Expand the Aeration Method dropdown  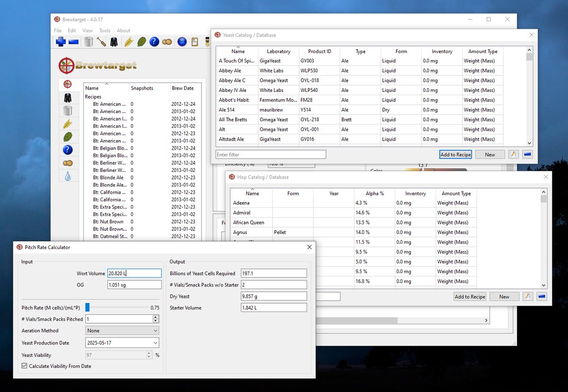coord(122,330)
